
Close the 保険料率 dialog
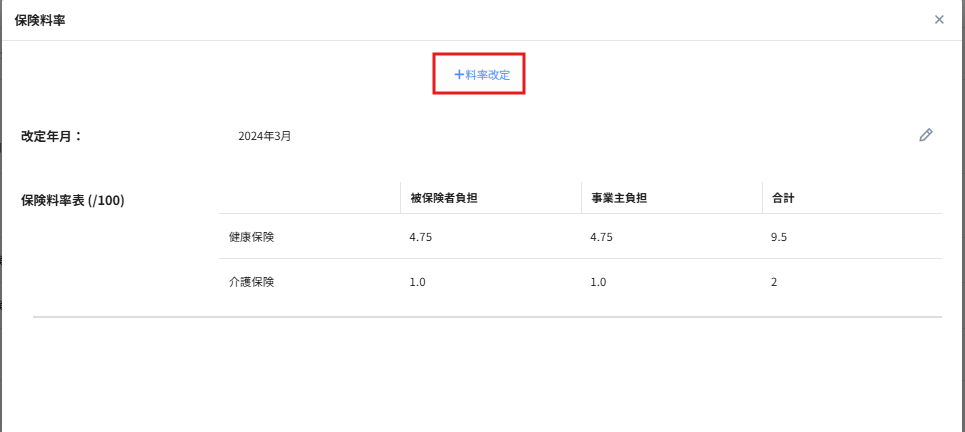coord(939,19)
